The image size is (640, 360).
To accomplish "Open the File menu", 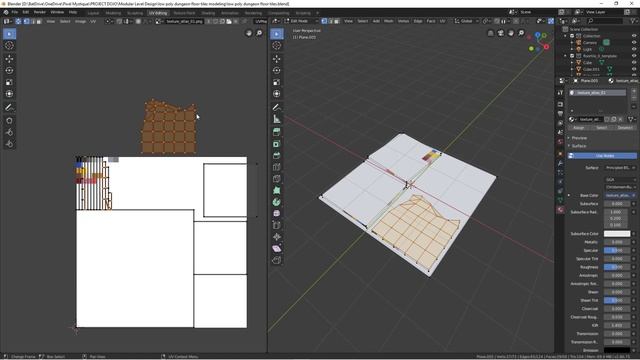I will [15, 12].
